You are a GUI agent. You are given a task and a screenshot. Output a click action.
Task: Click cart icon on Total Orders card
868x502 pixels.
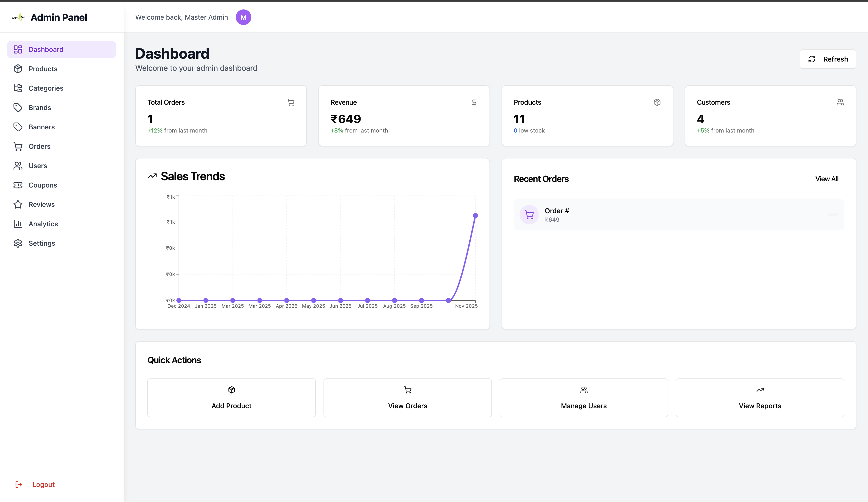[291, 102]
